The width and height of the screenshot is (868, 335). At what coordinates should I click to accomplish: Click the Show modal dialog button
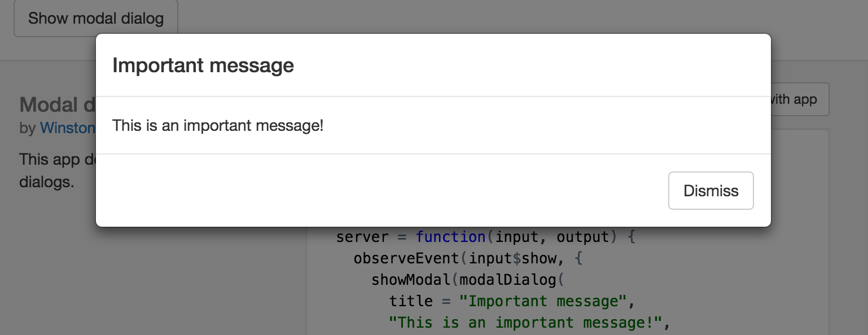[95, 17]
